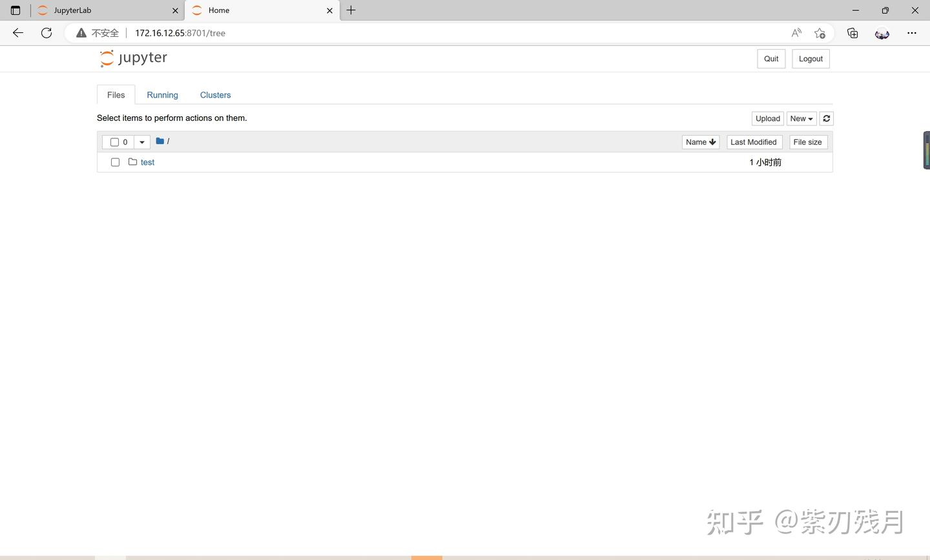Image resolution: width=930 pixels, height=560 pixels.
Task: Toggle the select-all items checkbox
Action: coord(114,141)
